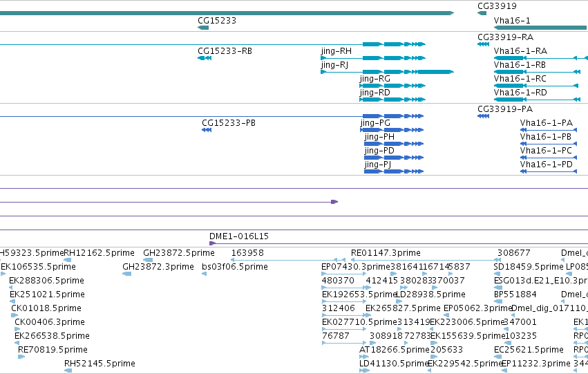Select Vha16-1-RC transcript label
This screenshot has height=374, width=588.
coord(520,79)
